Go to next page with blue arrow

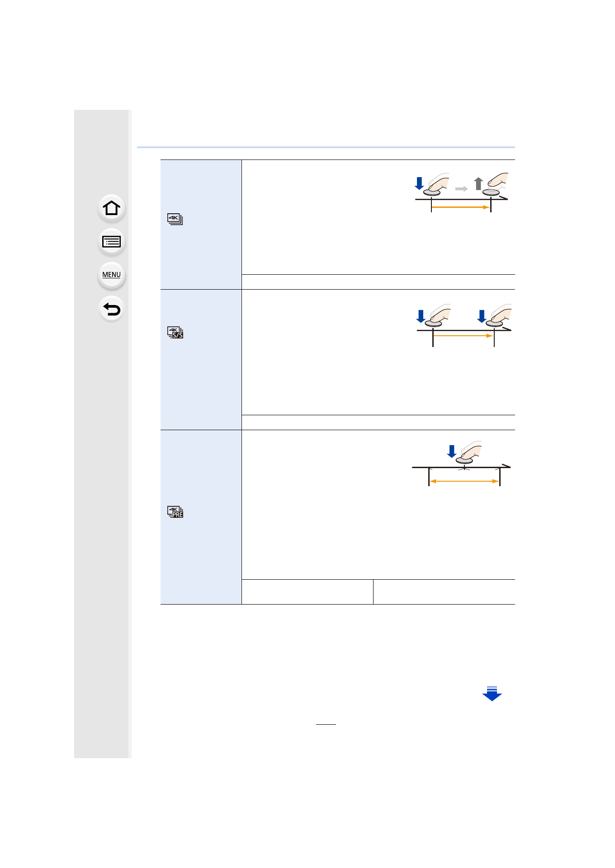click(x=492, y=694)
